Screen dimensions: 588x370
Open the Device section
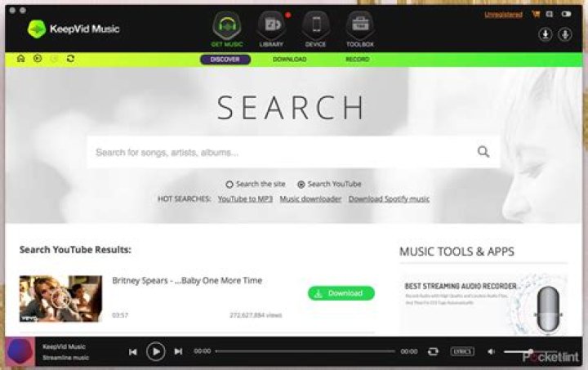point(315,29)
